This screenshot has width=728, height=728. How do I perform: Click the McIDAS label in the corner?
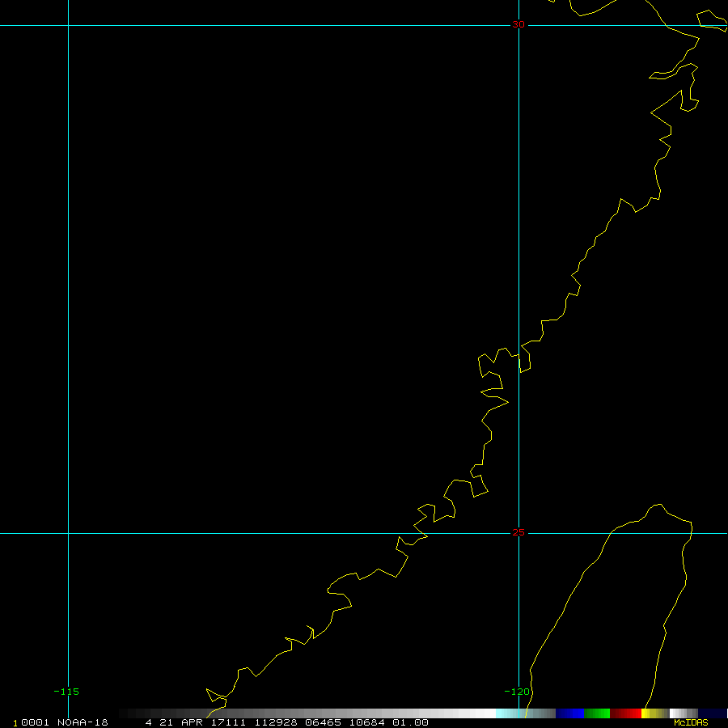pyautogui.click(x=690, y=722)
